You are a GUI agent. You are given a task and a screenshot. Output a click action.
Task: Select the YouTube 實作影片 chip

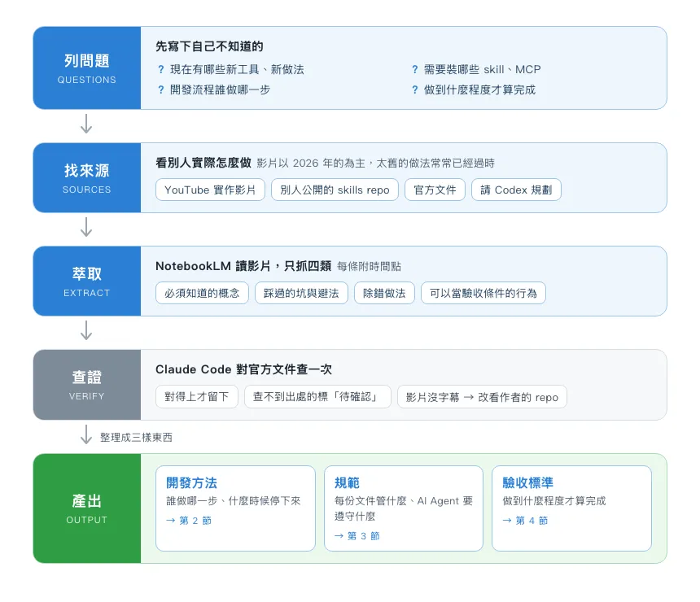click(210, 190)
